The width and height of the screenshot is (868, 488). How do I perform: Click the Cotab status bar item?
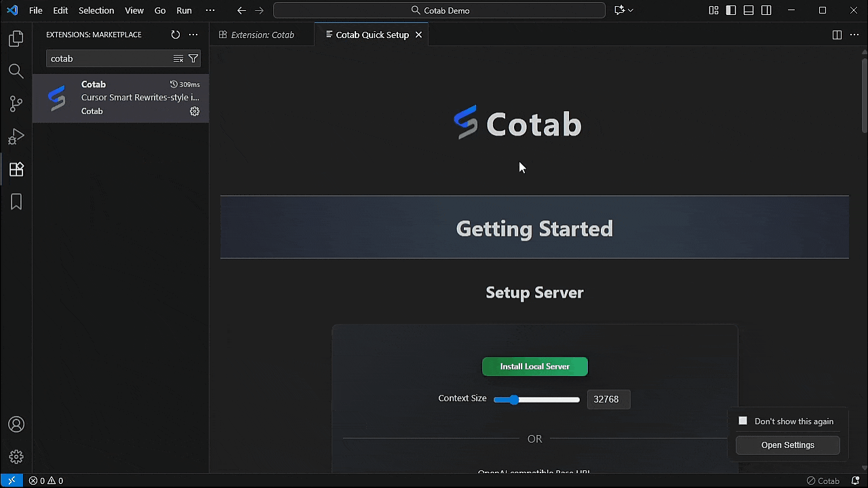(x=823, y=481)
